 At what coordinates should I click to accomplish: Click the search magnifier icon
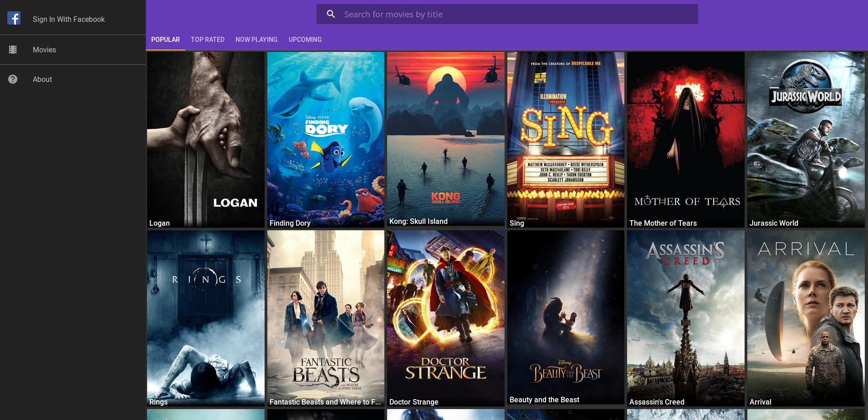coord(331,14)
